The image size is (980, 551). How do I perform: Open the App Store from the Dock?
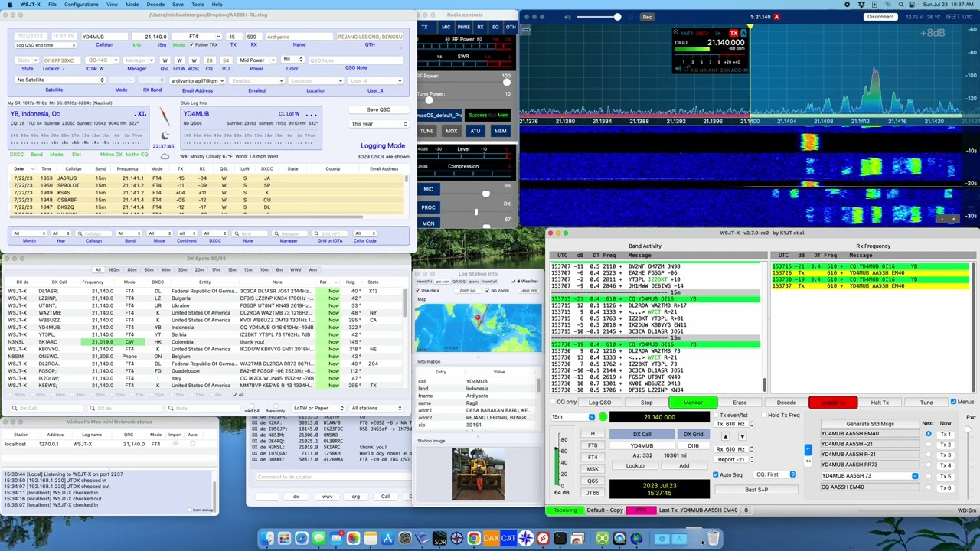(387, 539)
